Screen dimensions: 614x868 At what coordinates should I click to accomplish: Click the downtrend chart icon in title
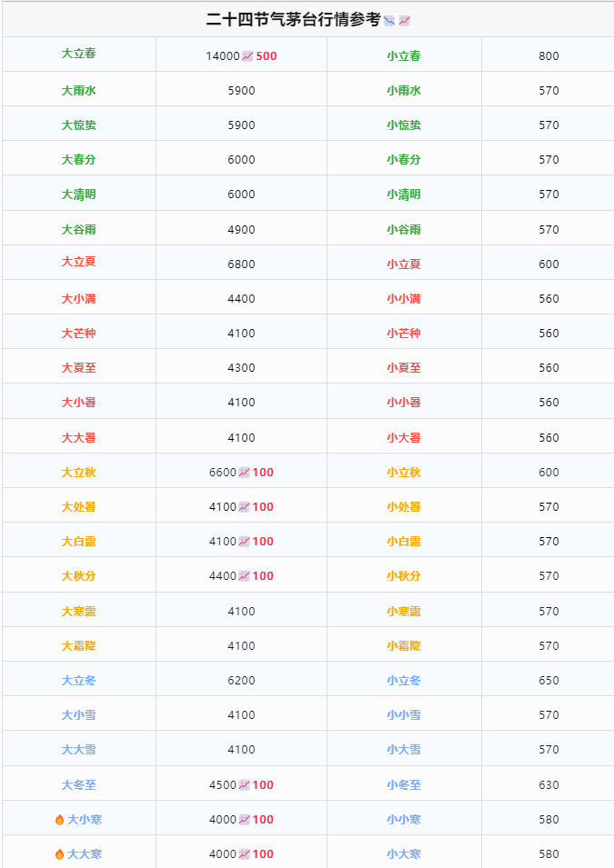point(389,21)
